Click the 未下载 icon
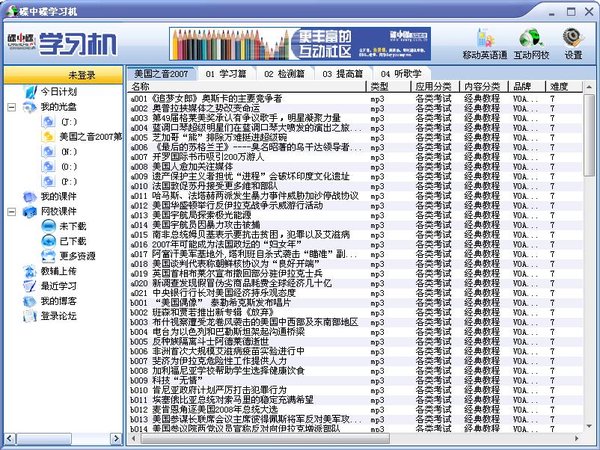This screenshot has height=450, width=600. (x=48, y=226)
